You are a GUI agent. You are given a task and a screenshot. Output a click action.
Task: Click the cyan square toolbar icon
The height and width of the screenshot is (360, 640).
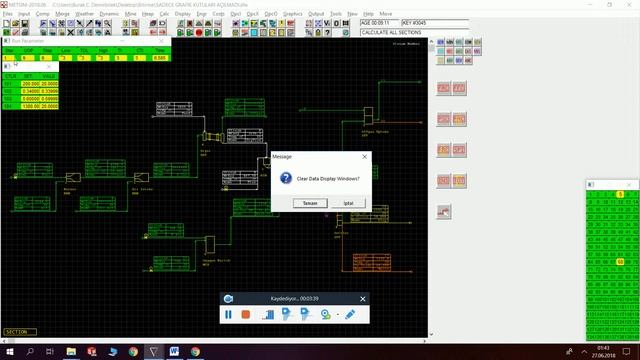pos(254,32)
